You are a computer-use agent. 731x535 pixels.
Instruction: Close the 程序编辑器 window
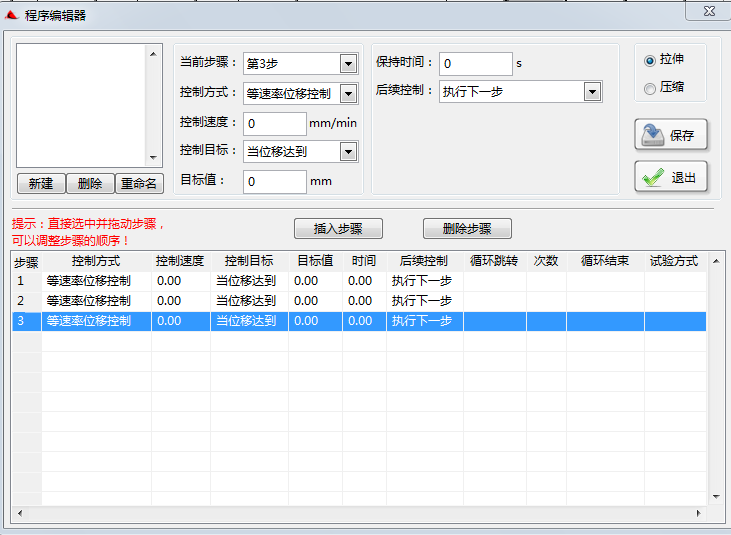click(x=709, y=11)
